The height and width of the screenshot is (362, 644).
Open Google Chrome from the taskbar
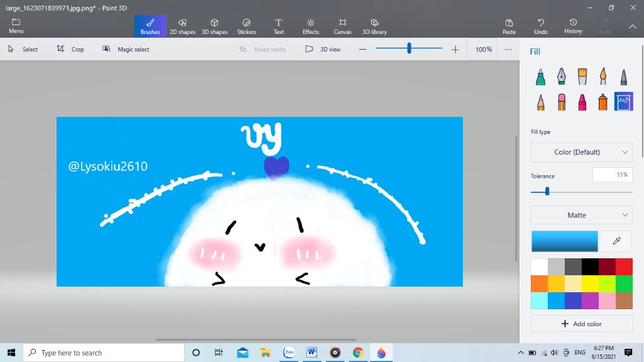click(358, 353)
